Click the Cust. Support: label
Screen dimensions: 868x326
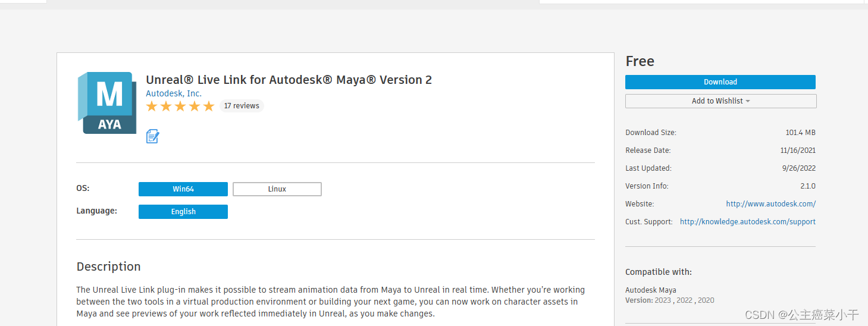[649, 222]
